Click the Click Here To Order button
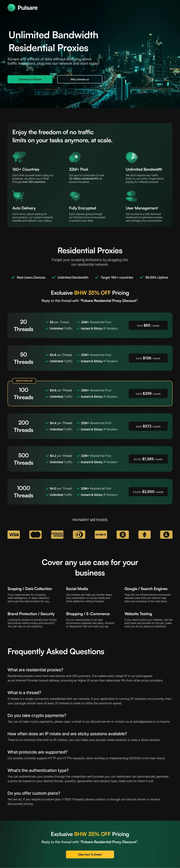The height and width of the screenshot is (868, 180). click(x=90, y=854)
